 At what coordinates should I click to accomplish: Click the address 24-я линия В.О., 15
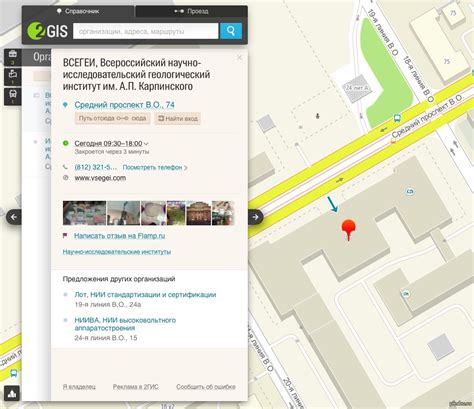[106, 338]
